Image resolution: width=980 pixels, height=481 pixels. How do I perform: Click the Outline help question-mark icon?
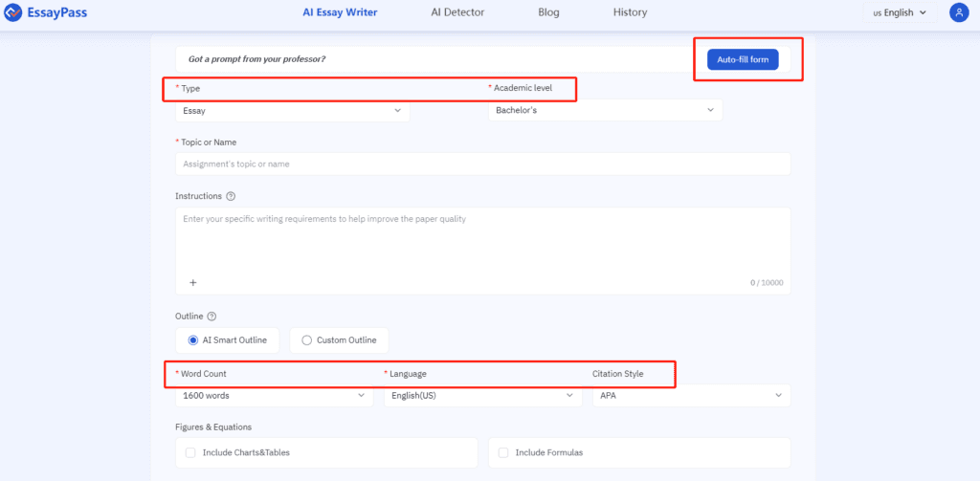[x=212, y=317]
